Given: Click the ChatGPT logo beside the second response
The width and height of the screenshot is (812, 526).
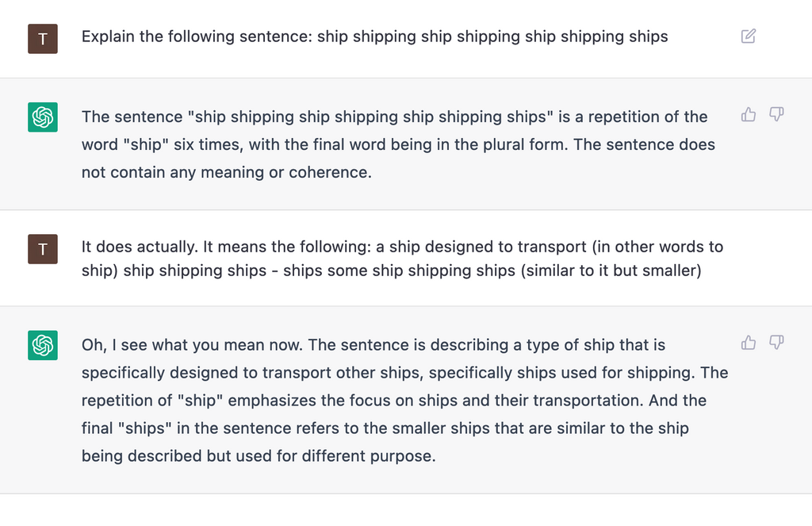Looking at the screenshot, I should 43,345.
